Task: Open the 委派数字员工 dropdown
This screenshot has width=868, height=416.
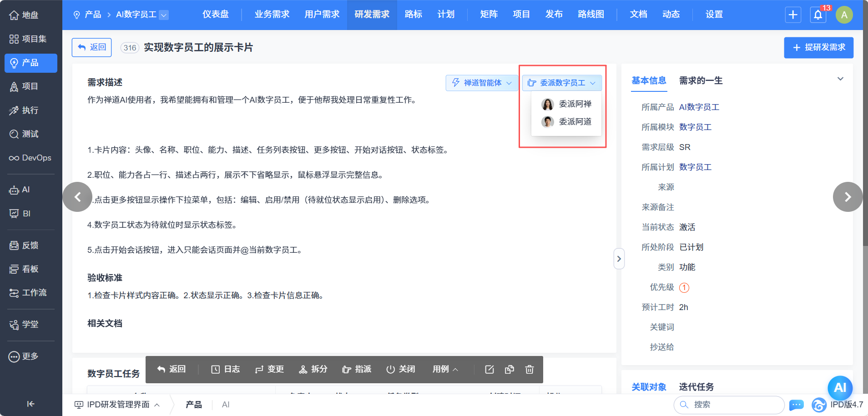Action: pyautogui.click(x=562, y=83)
